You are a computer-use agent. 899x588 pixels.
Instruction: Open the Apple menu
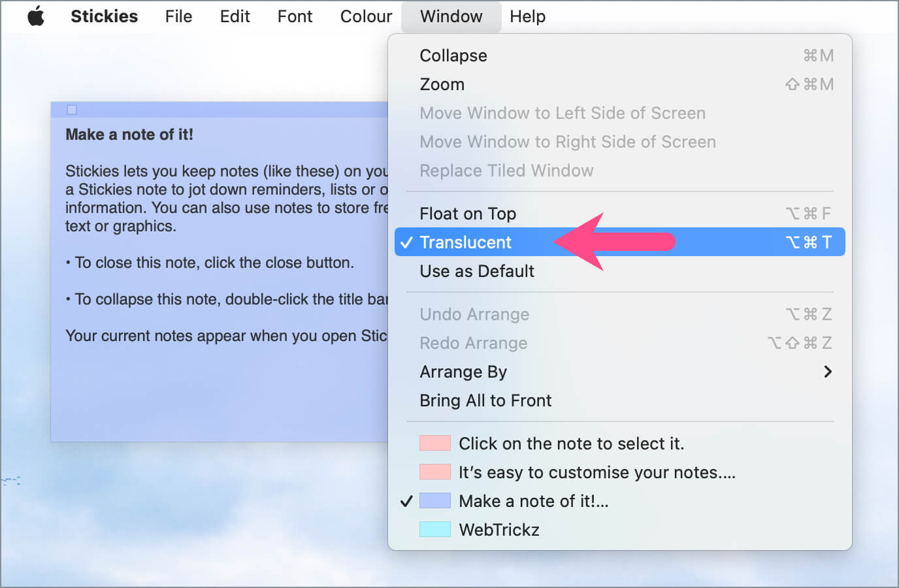[36, 16]
